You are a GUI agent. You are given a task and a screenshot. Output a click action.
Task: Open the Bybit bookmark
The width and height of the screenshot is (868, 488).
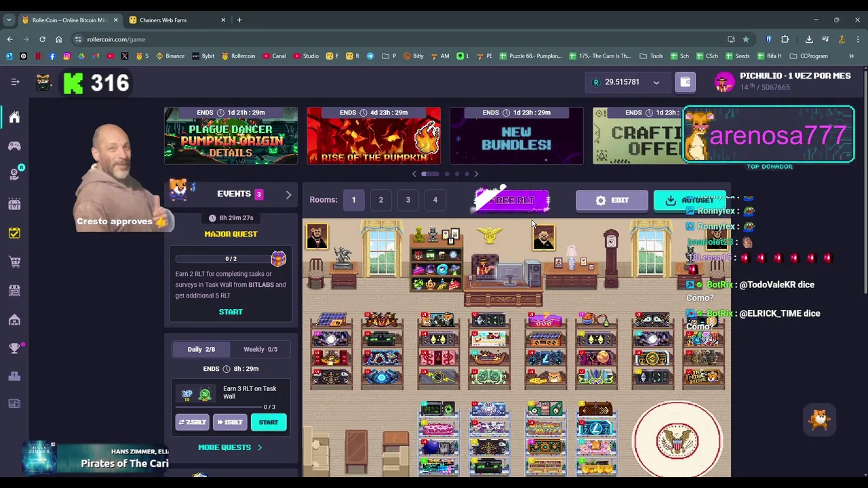click(x=203, y=56)
